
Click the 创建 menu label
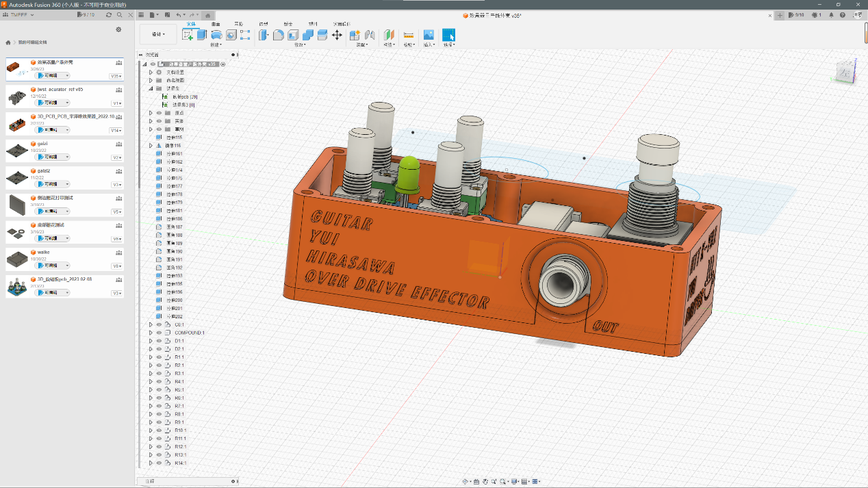click(216, 45)
